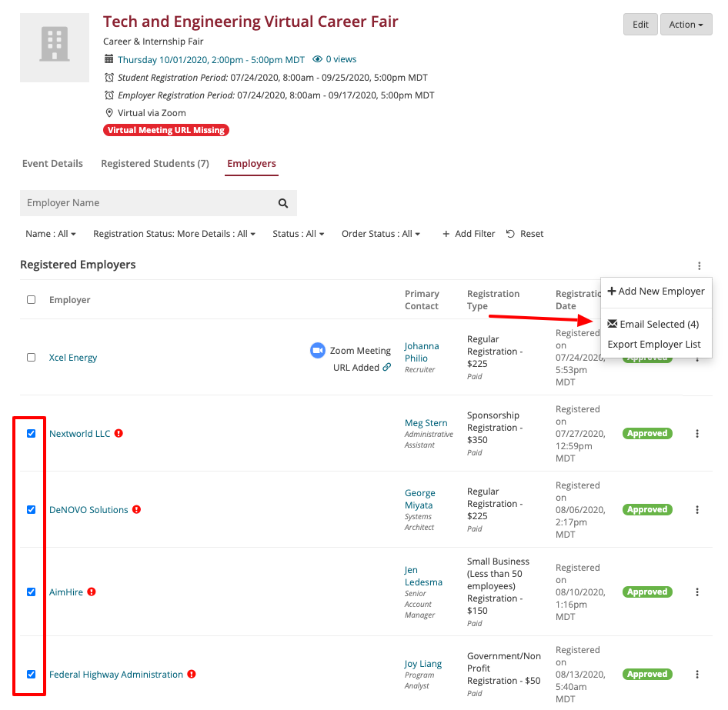Viewport: 728px width, 710px height.
Task: Check the Xcel Energy checkbox
Action: point(32,358)
